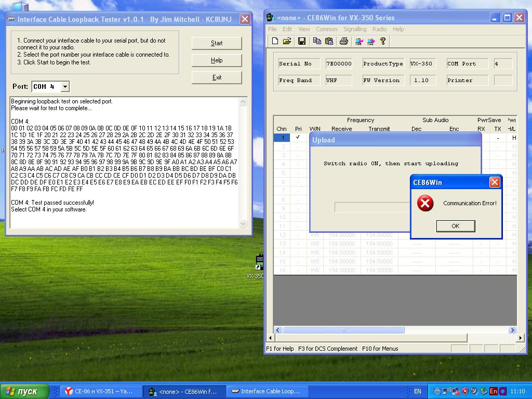The height and width of the screenshot is (399, 532).
Task: Click the channel grid horizontal scrollbar thumb
Action: point(343,330)
